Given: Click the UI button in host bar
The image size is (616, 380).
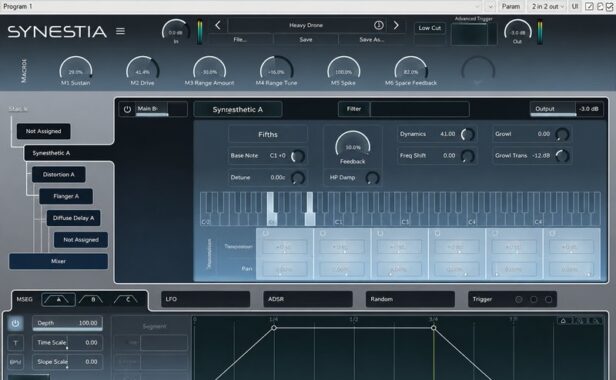Looking at the screenshot, I should pos(575,6).
